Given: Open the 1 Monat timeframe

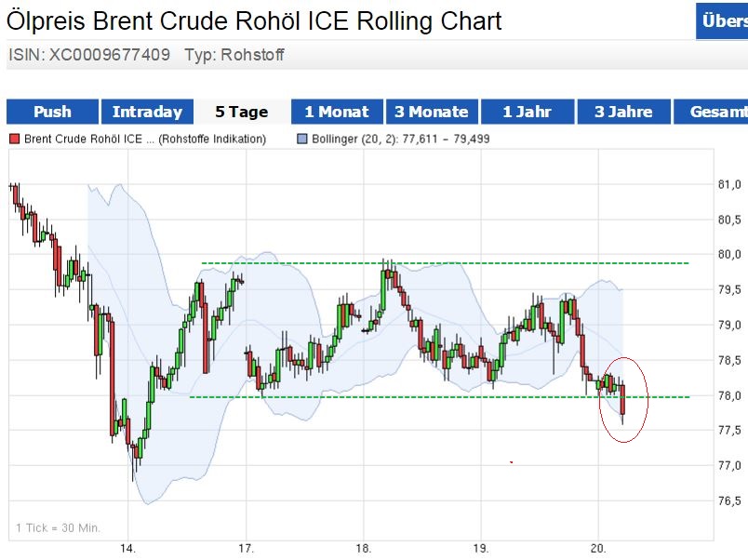Looking at the screenshot, I should click(x=336, y=112).
